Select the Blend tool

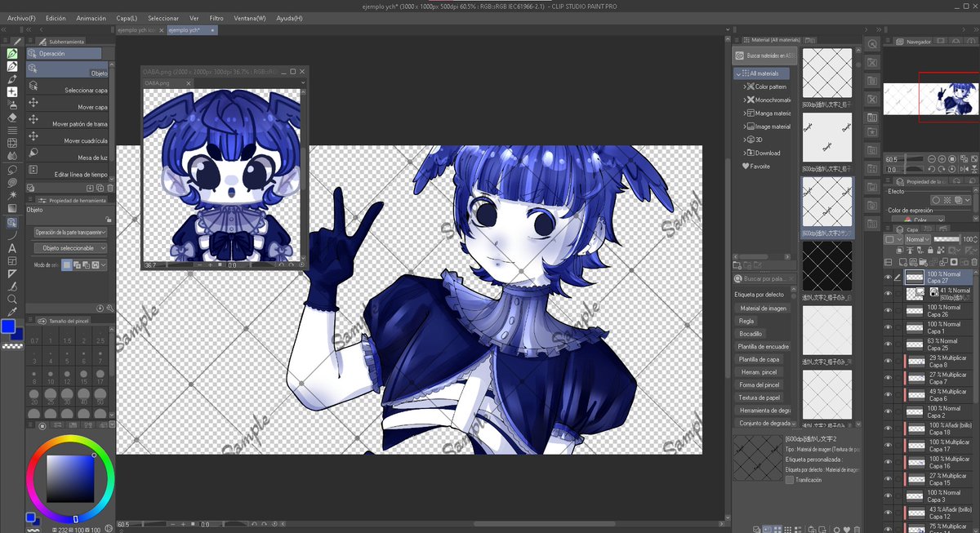click(x=12, y=156)
